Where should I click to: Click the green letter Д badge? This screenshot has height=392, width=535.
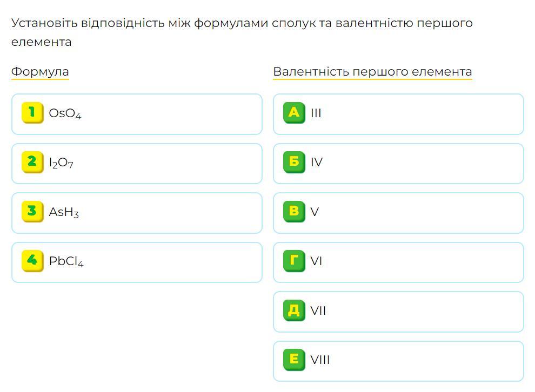point(294,310)
